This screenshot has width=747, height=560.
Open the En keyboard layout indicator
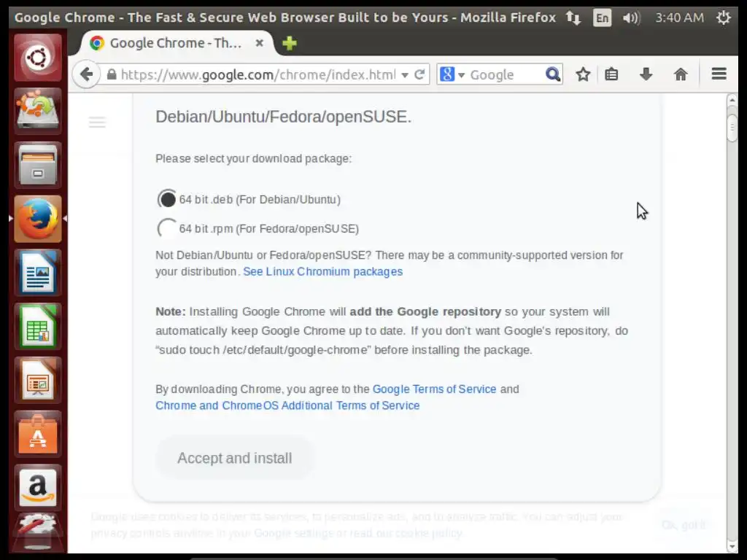(602, 18)
